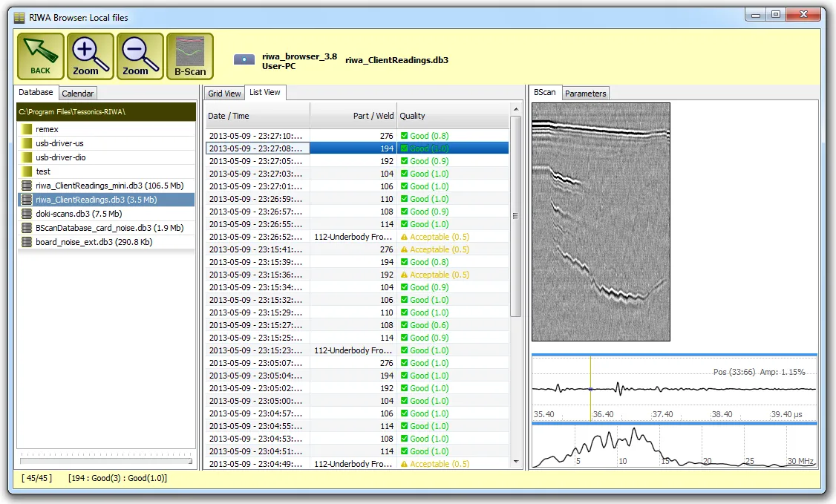Click the yellow position marker in the waveform

pyautogui.click(x=590, y=387)
